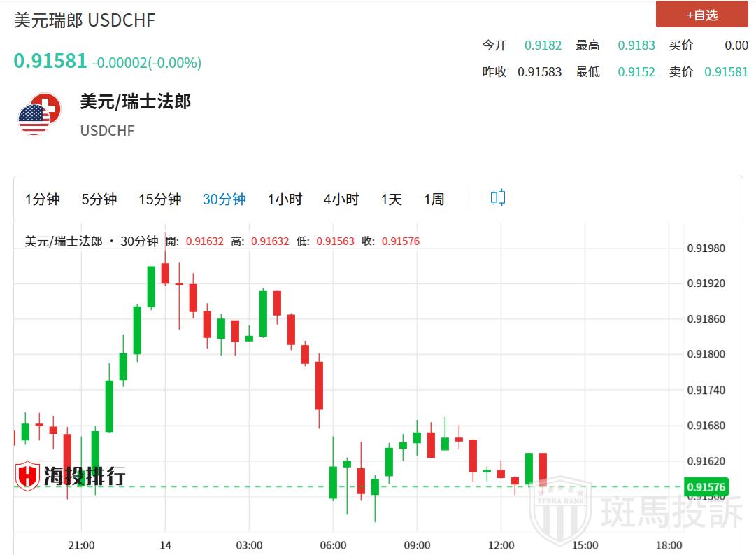Click the 18:00 time axis label
The width and height of the screenshot is (756, 555).
tap(669, 545)
